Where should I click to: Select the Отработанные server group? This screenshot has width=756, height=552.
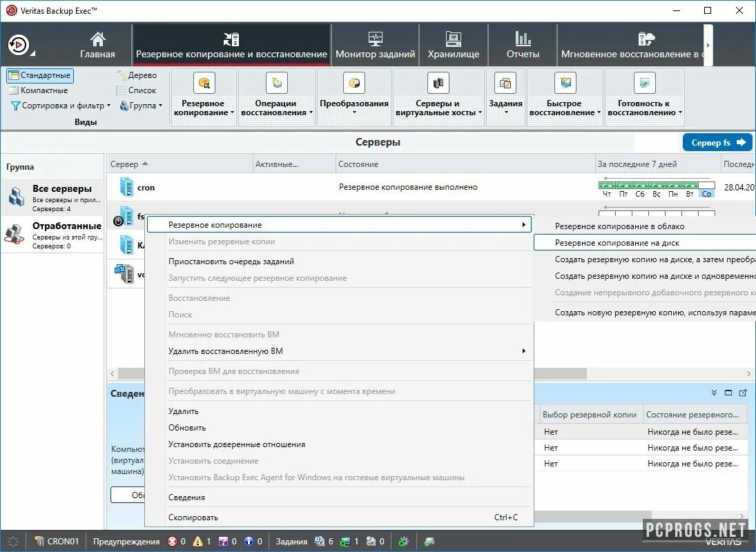52,235
